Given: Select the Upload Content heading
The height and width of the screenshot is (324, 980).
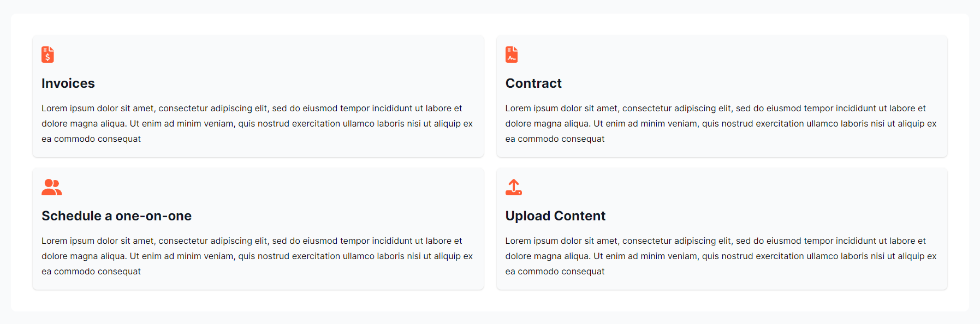Looking at the screenshot, I should 555,216.
